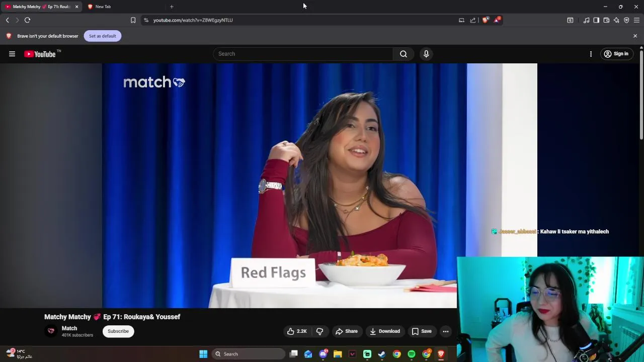Sign in to YouTube
The image size is (644, 362).
coord(616,54)
